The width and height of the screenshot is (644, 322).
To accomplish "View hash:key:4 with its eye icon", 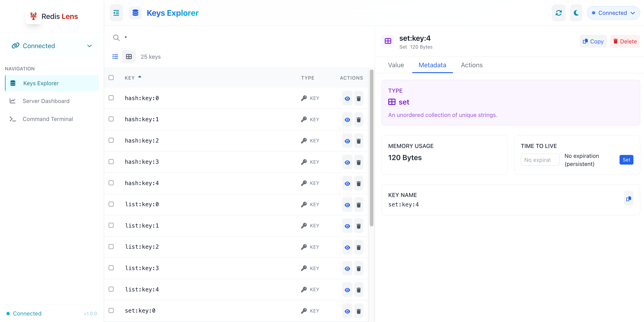I will click(347, 183).
